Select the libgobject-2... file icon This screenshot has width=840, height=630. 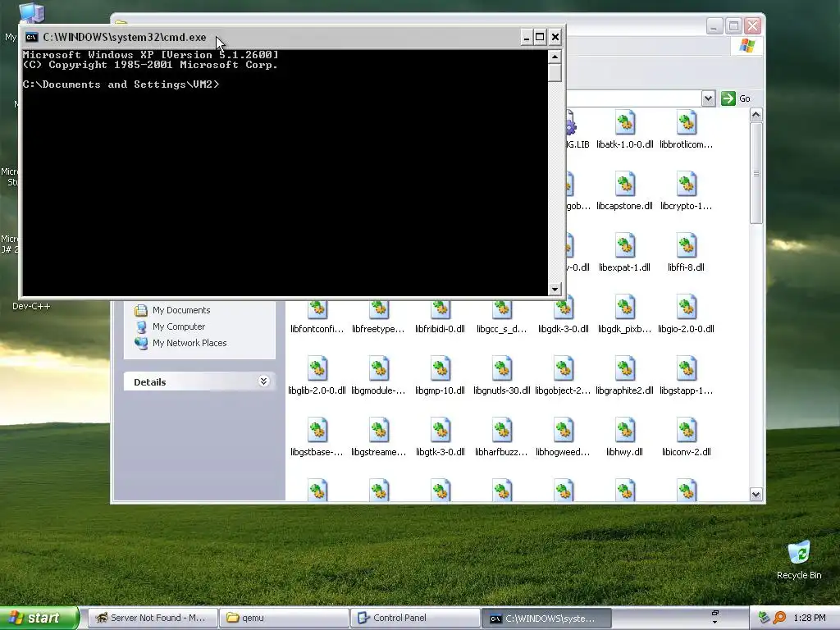(564, 369)
